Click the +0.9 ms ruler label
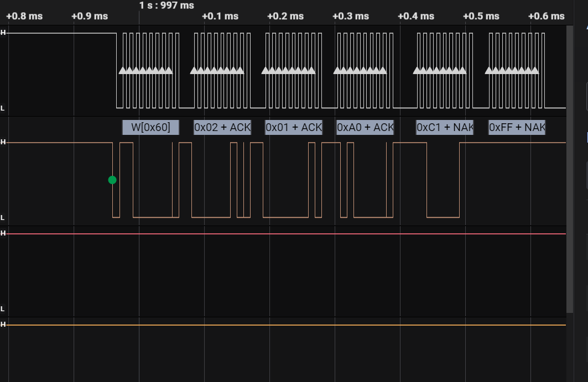This screenshot has height=382, width=588. pyautogui.click(x=90, y=16)
